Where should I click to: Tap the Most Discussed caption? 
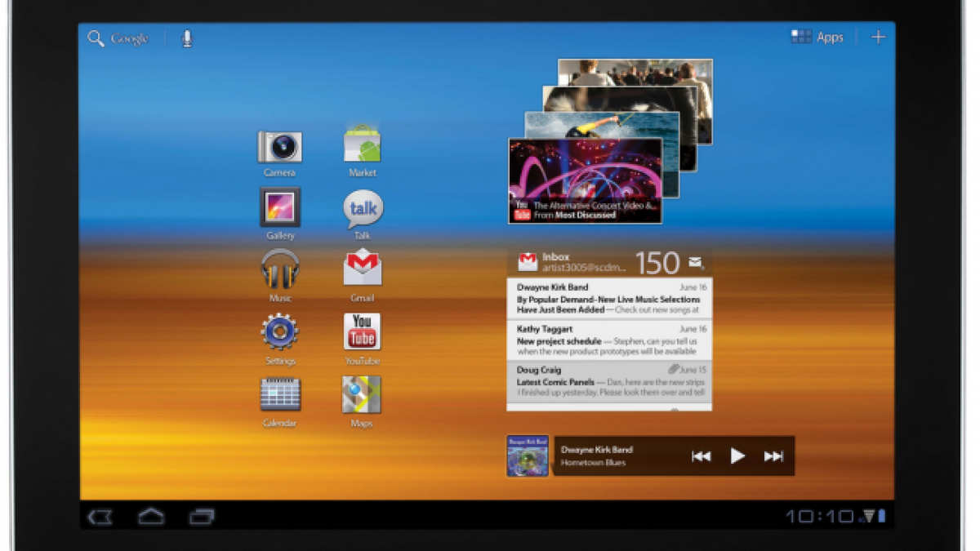(585, 216)
